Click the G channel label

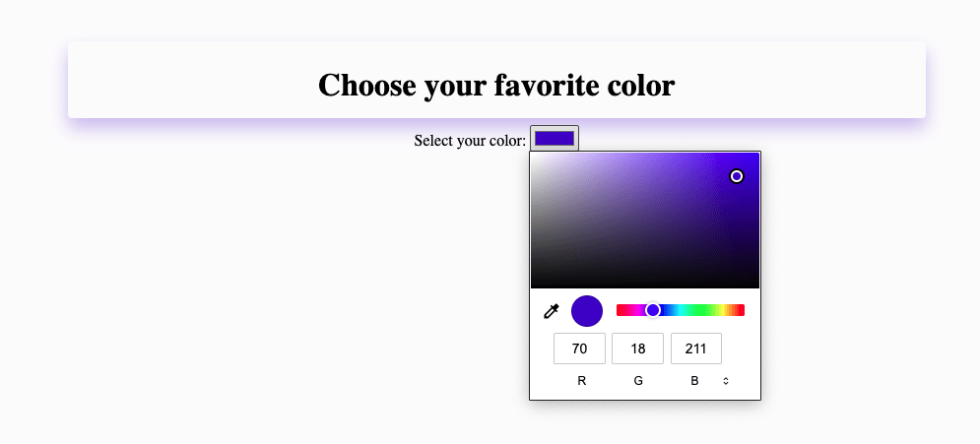[638, 381]
